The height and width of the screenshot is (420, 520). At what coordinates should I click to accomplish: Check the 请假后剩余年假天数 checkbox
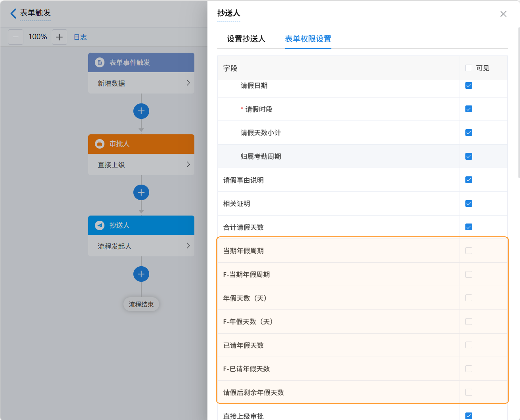[469, 392]
